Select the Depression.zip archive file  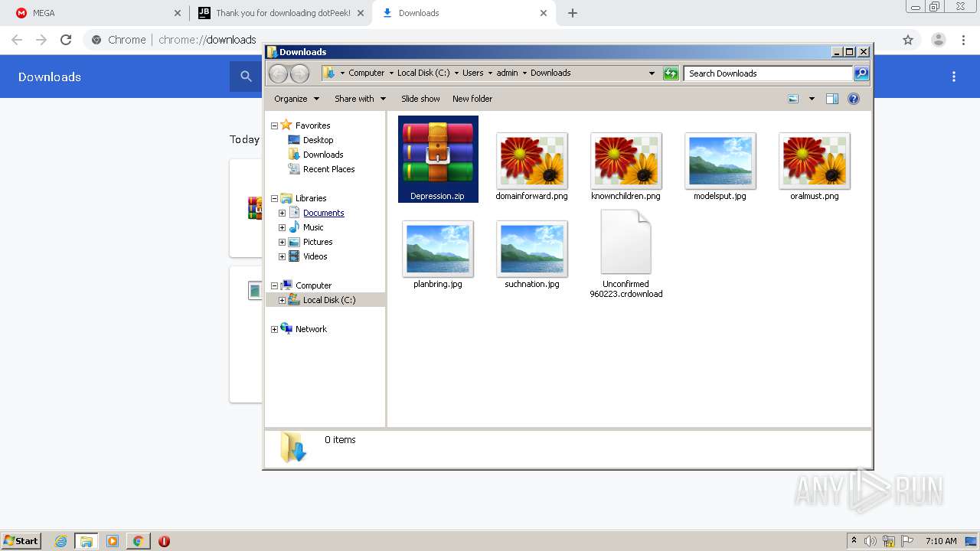tap(438, 159)
